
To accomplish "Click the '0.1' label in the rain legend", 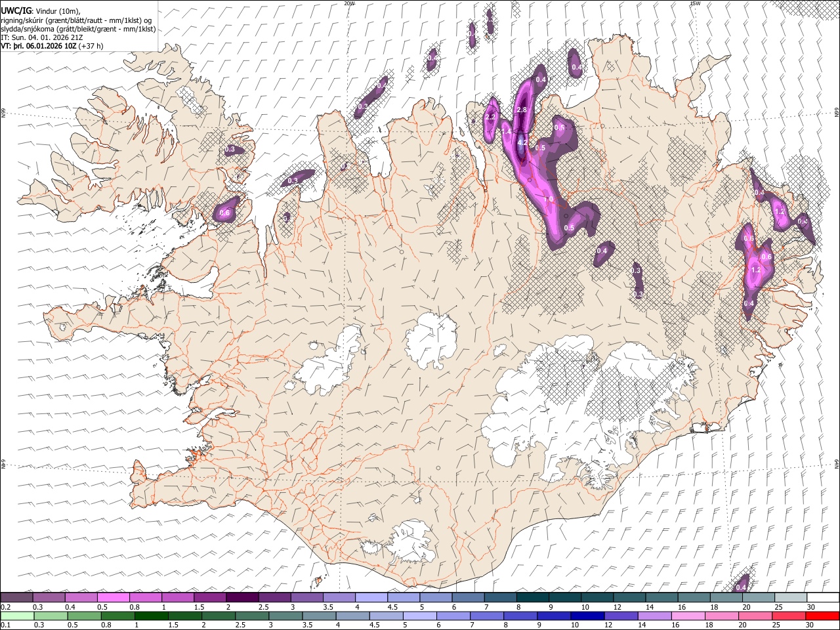I will [5, 625].
